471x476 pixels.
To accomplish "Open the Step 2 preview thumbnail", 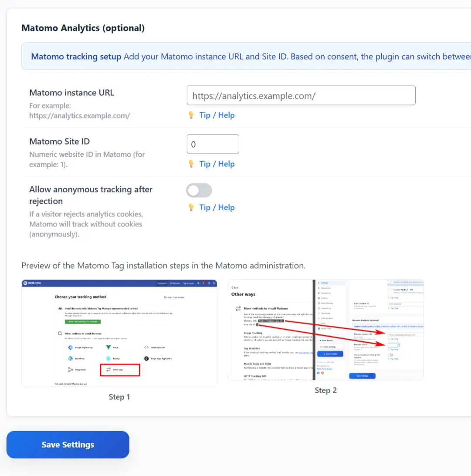I will pos(326,330).
